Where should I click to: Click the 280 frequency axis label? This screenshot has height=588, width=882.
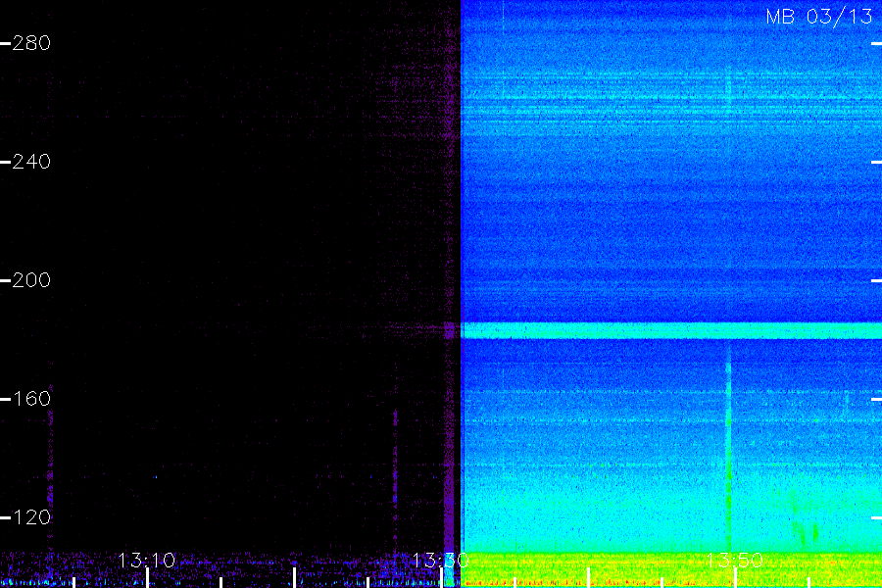[31, 43]
